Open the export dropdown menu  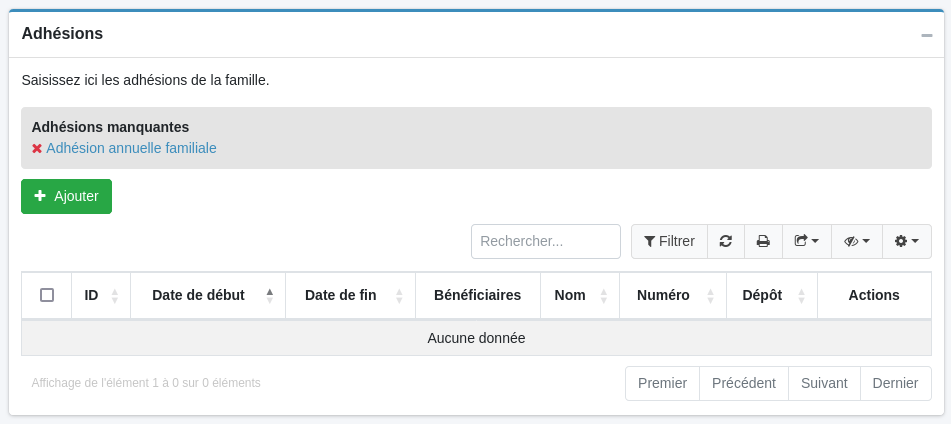[807, 241]
